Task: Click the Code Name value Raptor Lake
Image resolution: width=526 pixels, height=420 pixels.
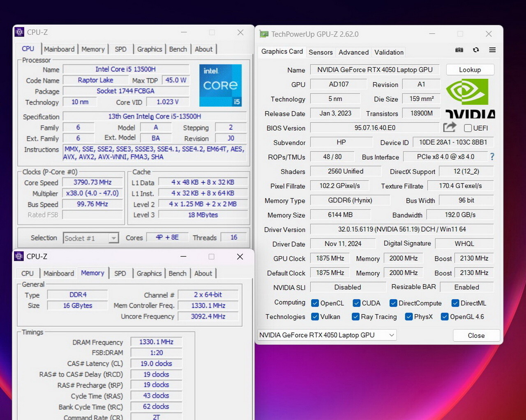Action: 95,80
